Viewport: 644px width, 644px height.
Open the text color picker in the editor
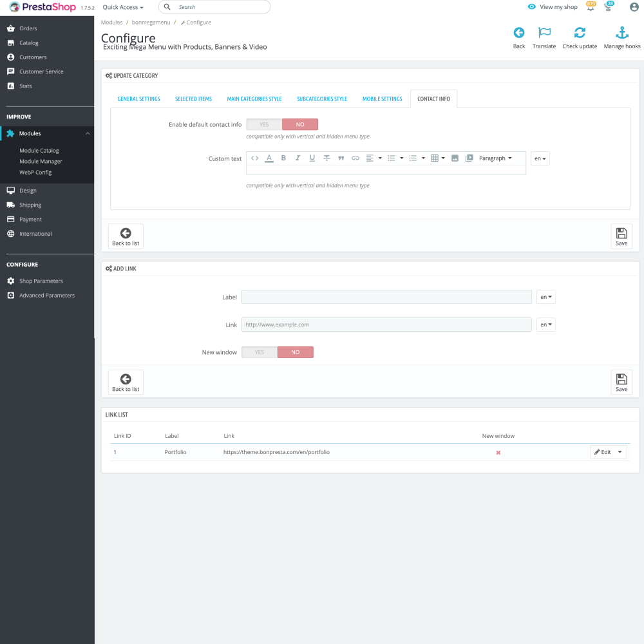click(269, 158)
